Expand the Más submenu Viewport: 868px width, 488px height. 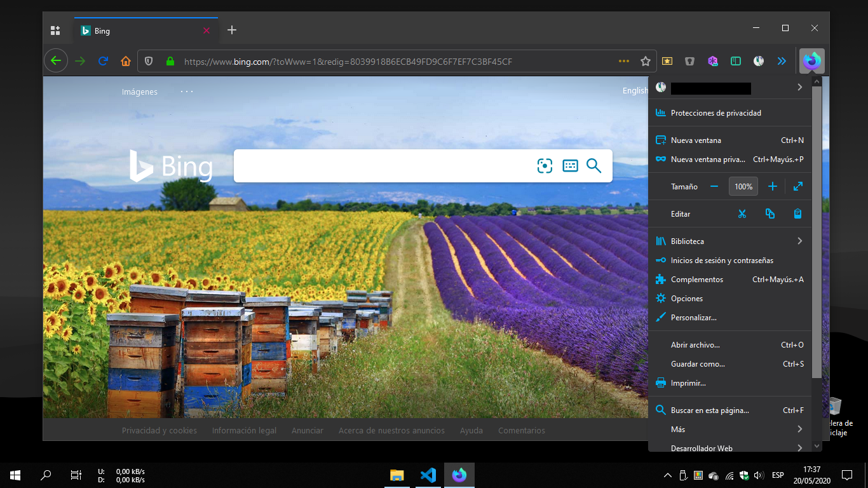729,430
